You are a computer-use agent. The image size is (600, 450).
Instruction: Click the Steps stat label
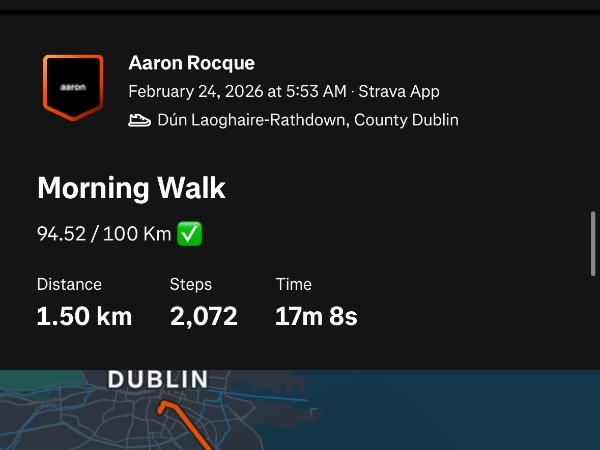pos(190,284)
